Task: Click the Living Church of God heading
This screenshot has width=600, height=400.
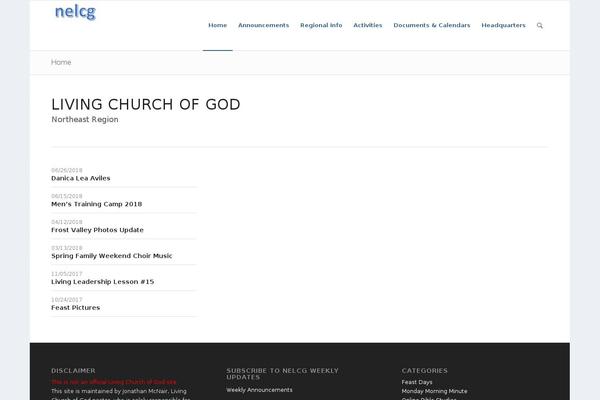Action: [x=146, y=104]
